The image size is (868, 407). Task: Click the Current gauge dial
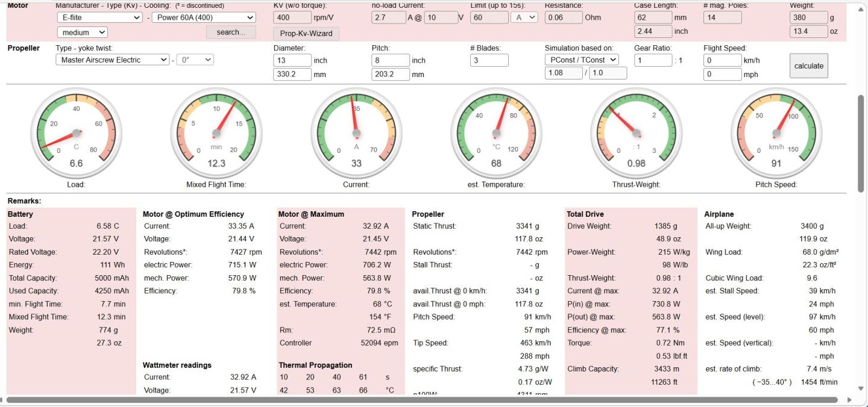pyautogui.click(x=356, y=133)
